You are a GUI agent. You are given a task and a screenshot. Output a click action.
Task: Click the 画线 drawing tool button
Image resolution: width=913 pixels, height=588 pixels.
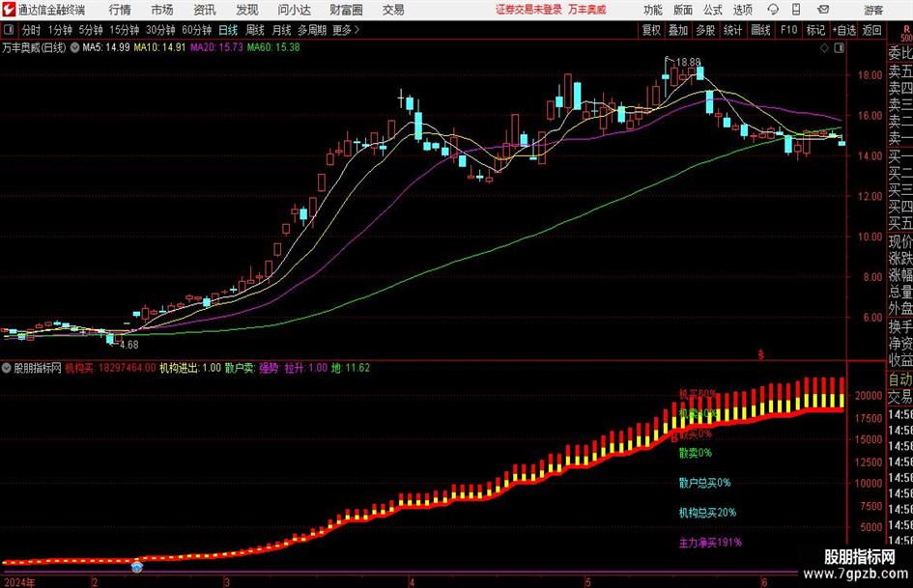pyautogui.click(x=760, y=30)
